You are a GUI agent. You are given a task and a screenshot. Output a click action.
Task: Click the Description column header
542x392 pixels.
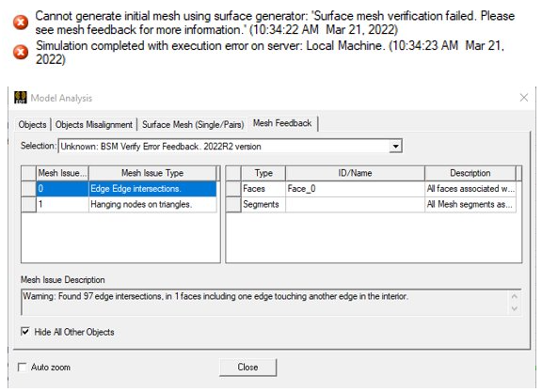click(x=470, y=173)
